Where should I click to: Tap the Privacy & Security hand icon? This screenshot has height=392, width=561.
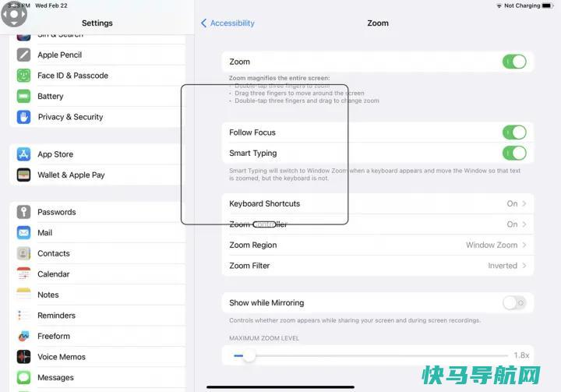[x=23, y=117]
